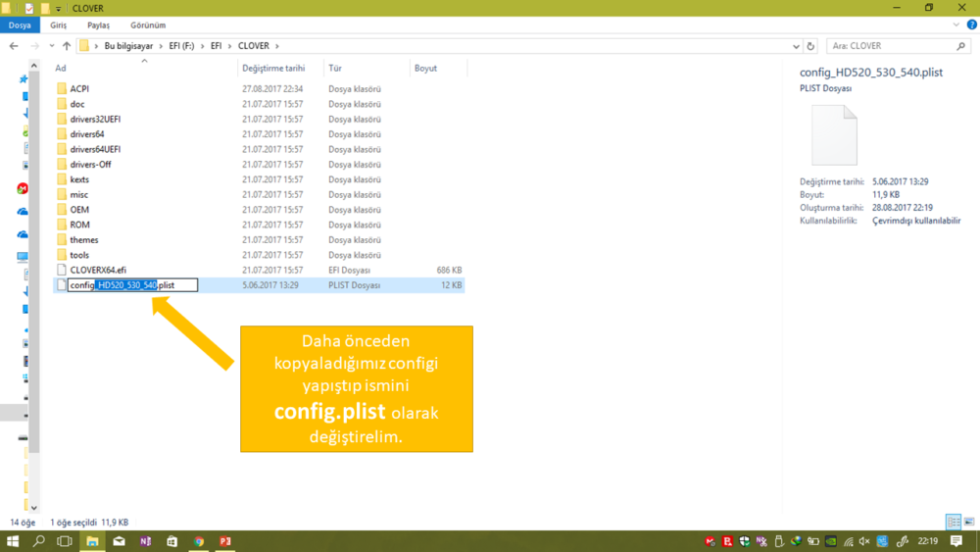Open address bar history dropdown

(x=796, y=46)
